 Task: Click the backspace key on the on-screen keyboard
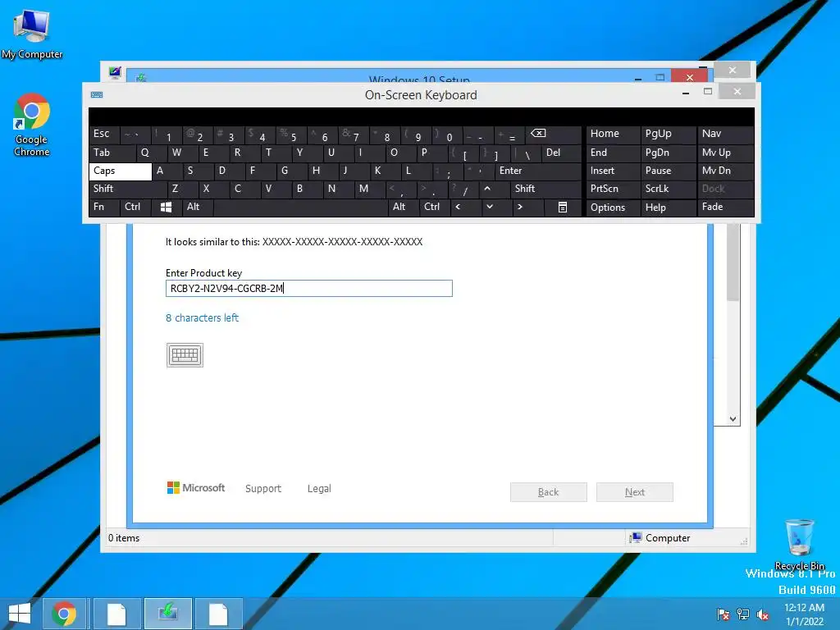tap(554, 134)
